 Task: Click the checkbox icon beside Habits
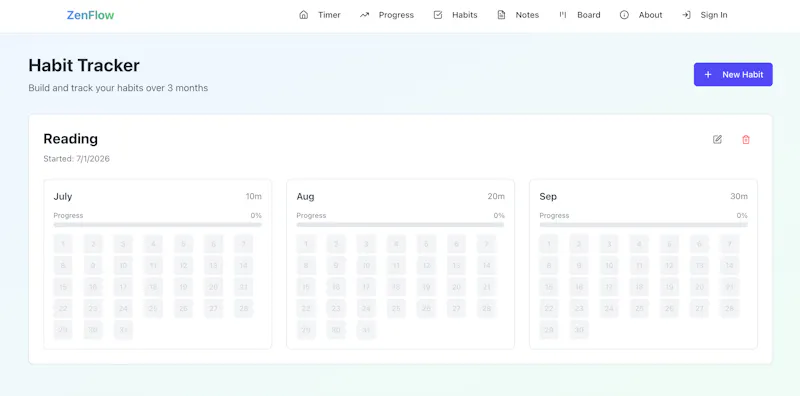click(x=438, y=15)
